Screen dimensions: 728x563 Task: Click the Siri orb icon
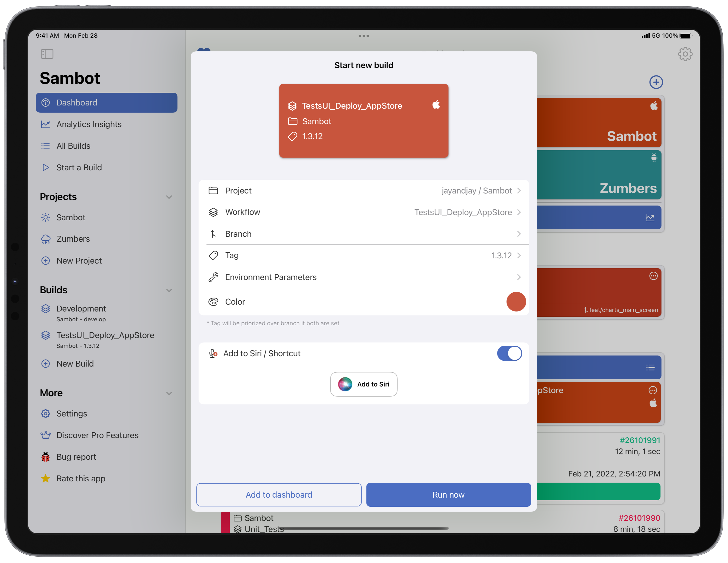click(x=345, y=384)
